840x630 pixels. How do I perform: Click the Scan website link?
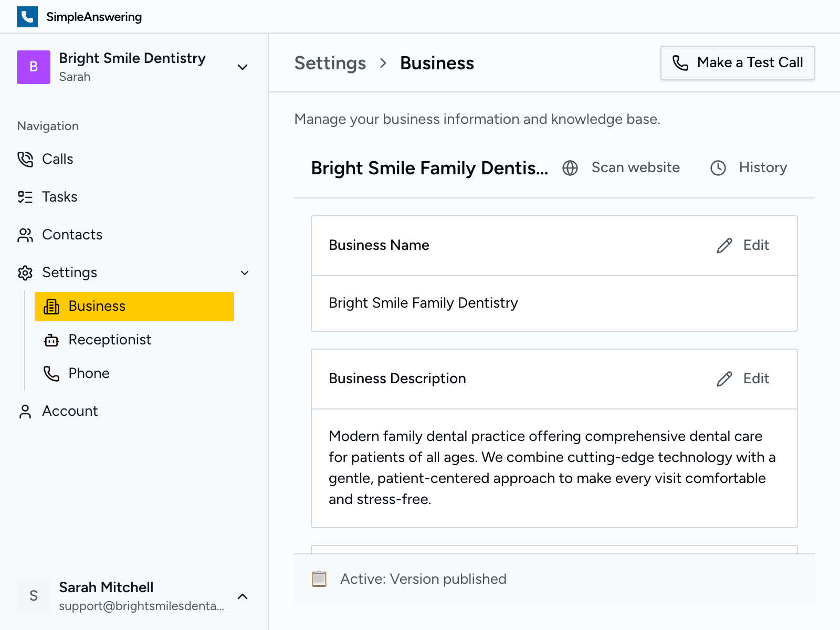pyautogui.click(x=635, y=167)
